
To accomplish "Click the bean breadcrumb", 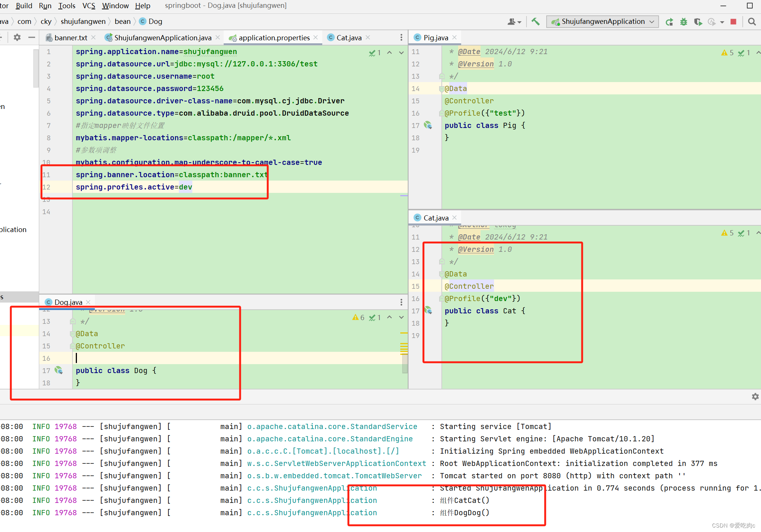I will (122, 22).
